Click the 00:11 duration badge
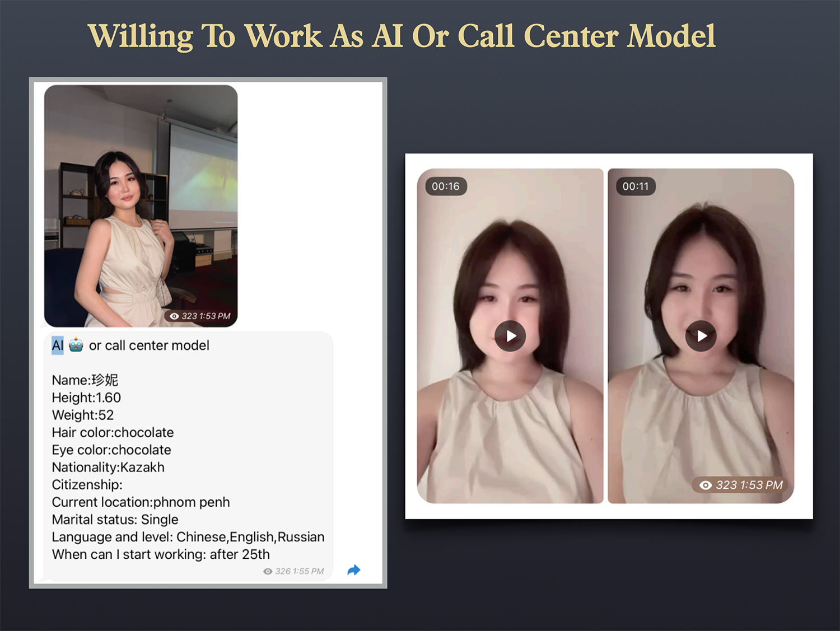The width and height of the screenshot is (840, 631). (636, 186)
